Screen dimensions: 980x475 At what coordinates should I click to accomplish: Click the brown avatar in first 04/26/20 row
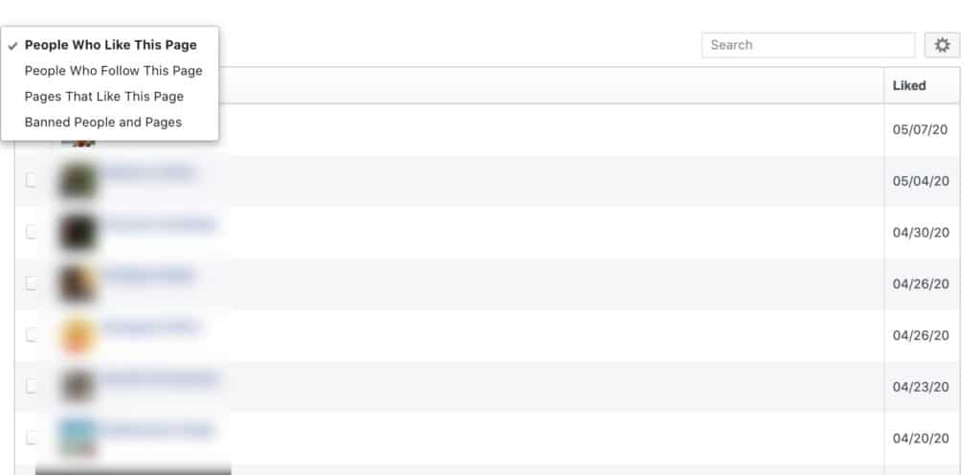click(78, 283)
